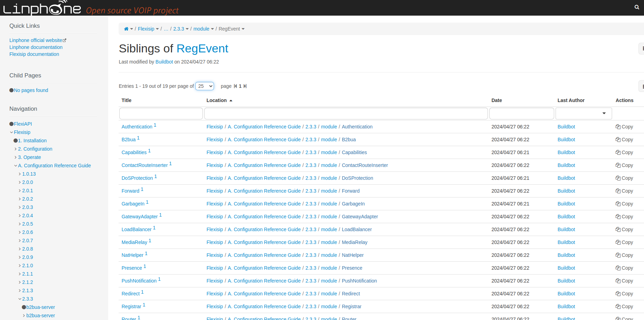
Task: Sort table by Last Author header
Action: 571,100
